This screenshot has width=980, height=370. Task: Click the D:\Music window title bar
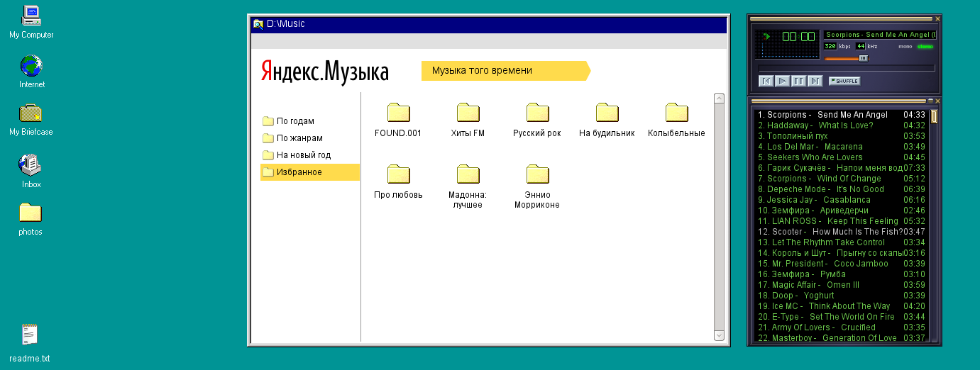click(489, 24)
